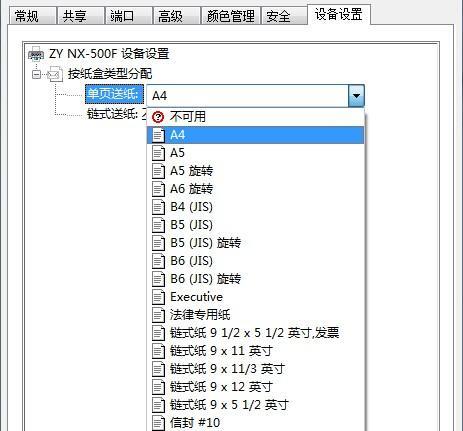This screenshot has height=431, width=463.
Task: Click the page icon beside B5 (JIS) 旋转
Action: click(x=158, y=243)
